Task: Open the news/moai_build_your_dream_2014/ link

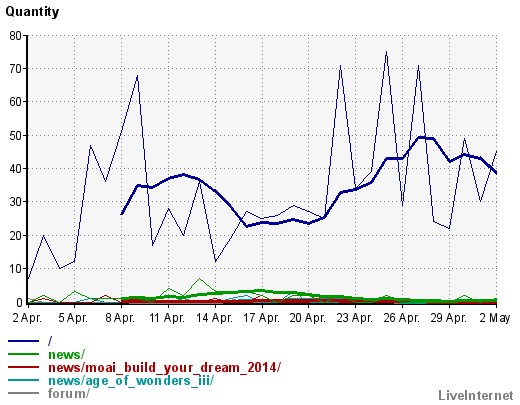Action: click(x=164, y=367)
